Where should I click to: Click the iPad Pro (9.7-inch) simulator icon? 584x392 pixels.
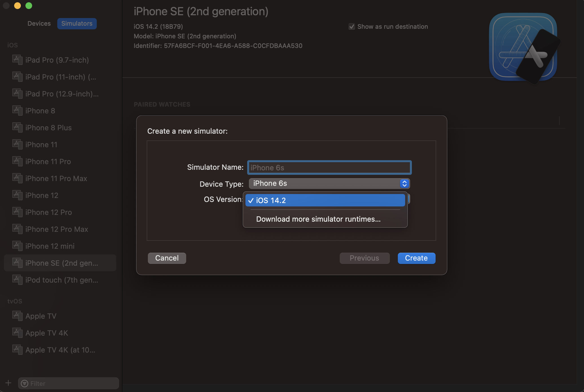pyautogui.click(x=17, y=60)
